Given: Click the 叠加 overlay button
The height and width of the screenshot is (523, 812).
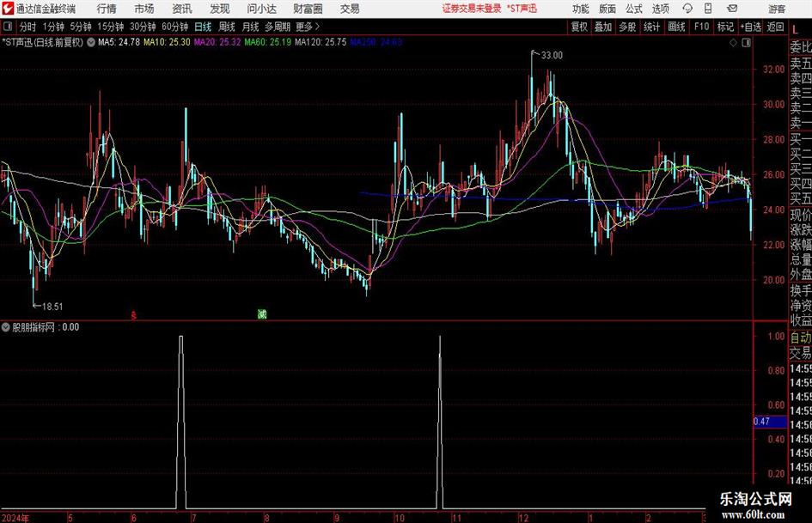Looking at the screenshot, I should (603, 27).
